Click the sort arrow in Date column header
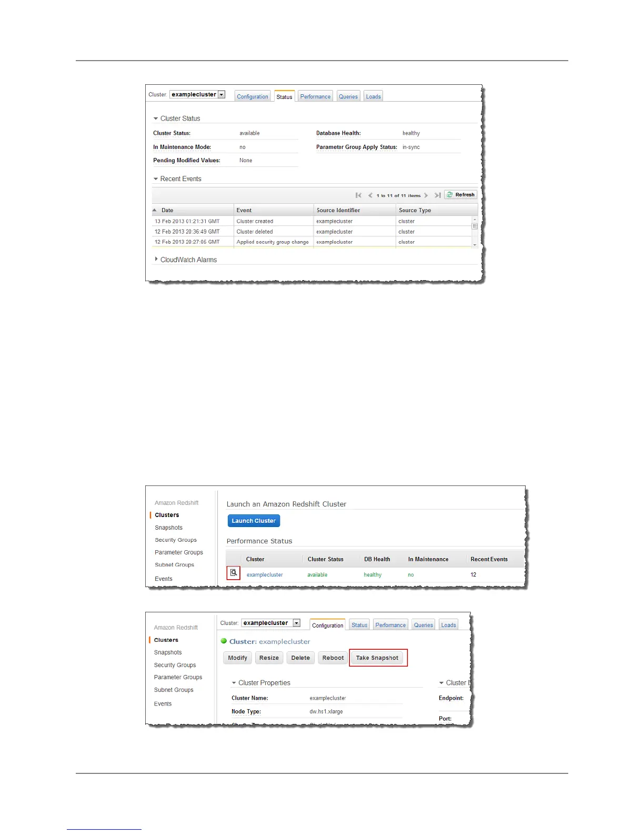The width and height of the screenshot is (644, 834). (x=155, y=210)
